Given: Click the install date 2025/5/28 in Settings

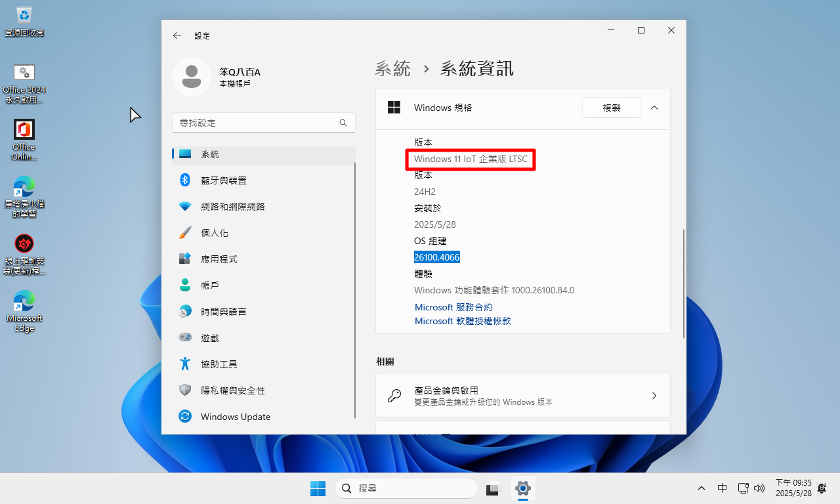Looking at the screenshot, I should point(435,224).
